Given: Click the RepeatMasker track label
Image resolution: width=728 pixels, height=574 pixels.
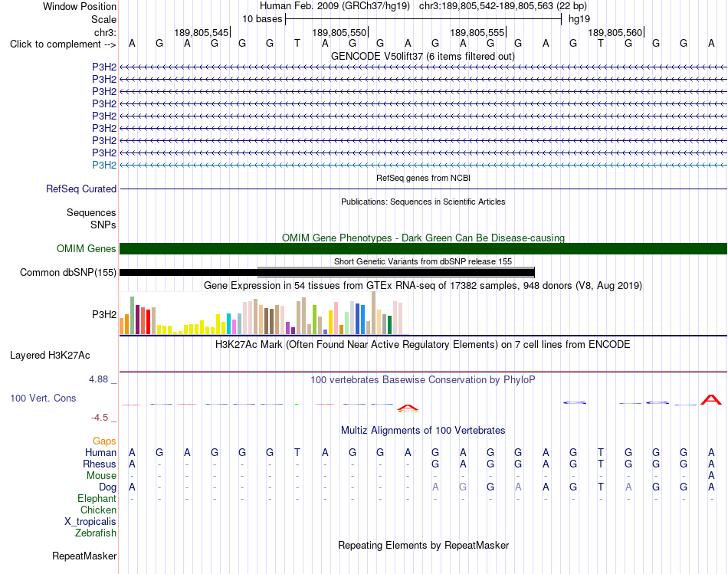Looking at the screenshot, I should [x=84, y=556].
